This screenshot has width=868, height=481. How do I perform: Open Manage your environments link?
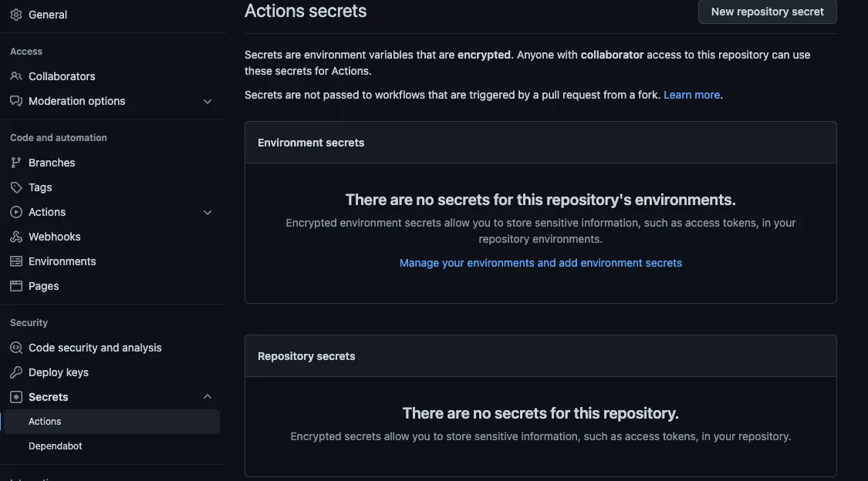[540, 263]
